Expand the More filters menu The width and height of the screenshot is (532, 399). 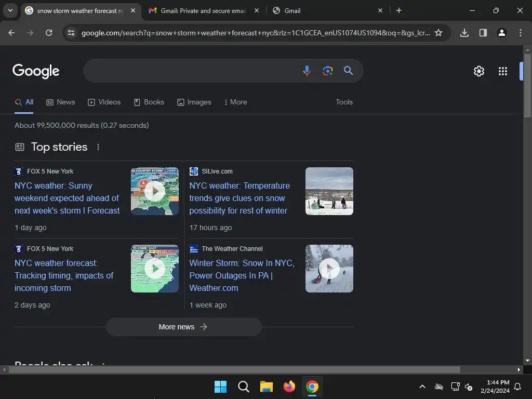tap(235, 102)
